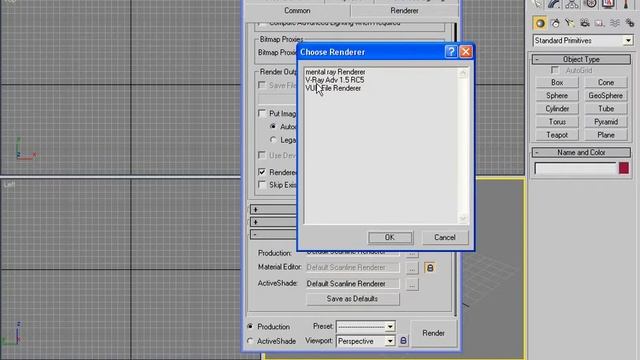The width and height of the screenshot is (640, 360).
Task: Click the ActiveShade Default Scanline Renderer field
Action: [x=353, y=284]
